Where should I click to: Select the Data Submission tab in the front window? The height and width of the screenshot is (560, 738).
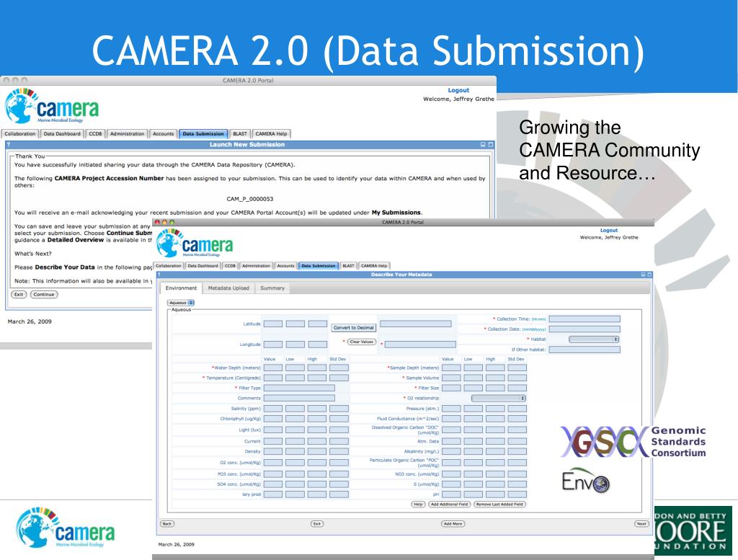(x=318, y=266)
